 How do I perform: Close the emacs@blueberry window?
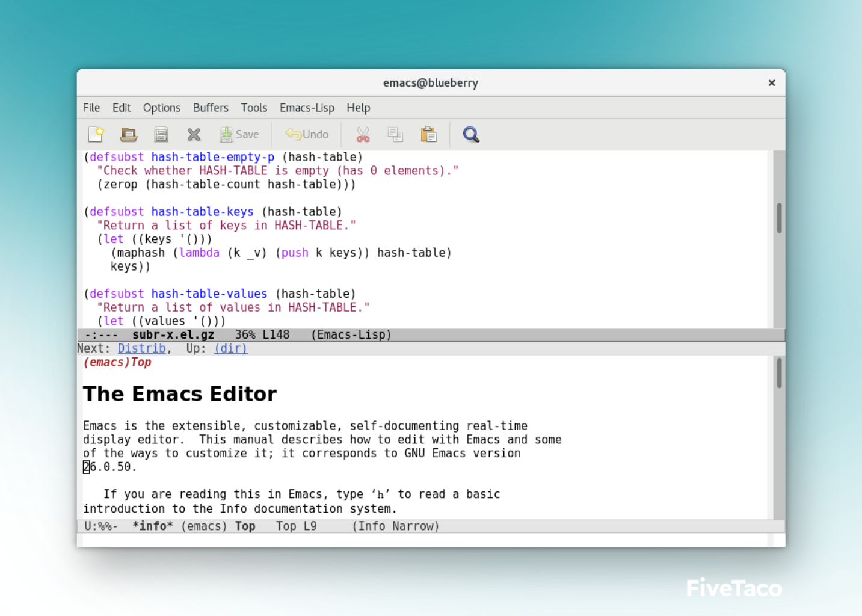click(772, 83)
